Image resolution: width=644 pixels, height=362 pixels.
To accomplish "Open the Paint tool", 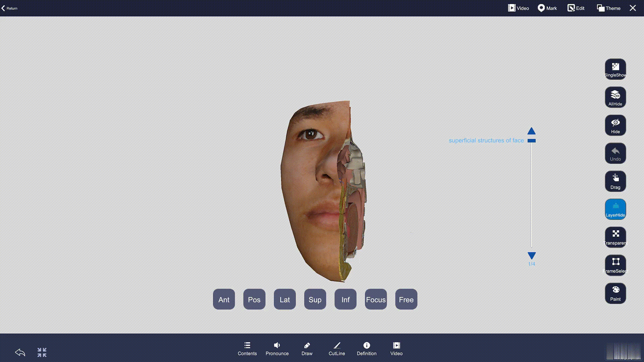I will click(x=615, y=293).
